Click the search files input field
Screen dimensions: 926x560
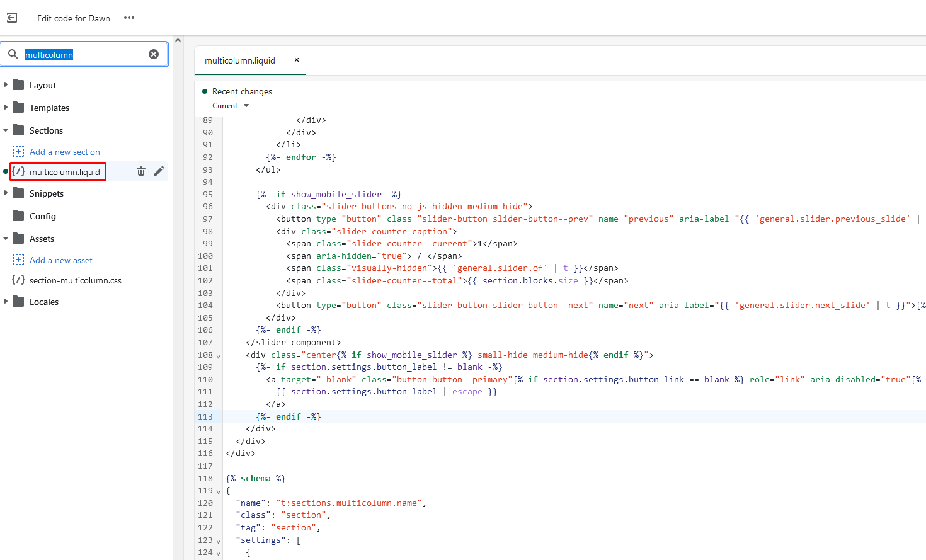(x=84, y=55)
